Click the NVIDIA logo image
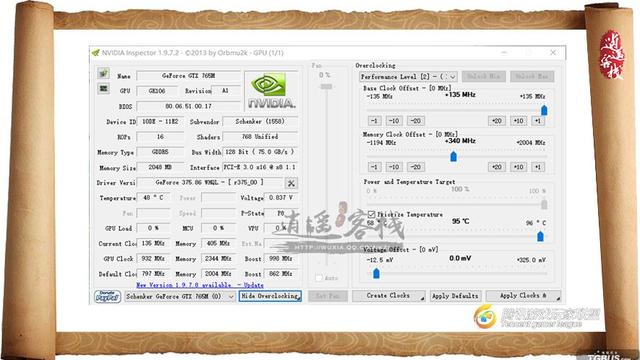The width and height of the screenshot is (640, 360). (271, 91)
